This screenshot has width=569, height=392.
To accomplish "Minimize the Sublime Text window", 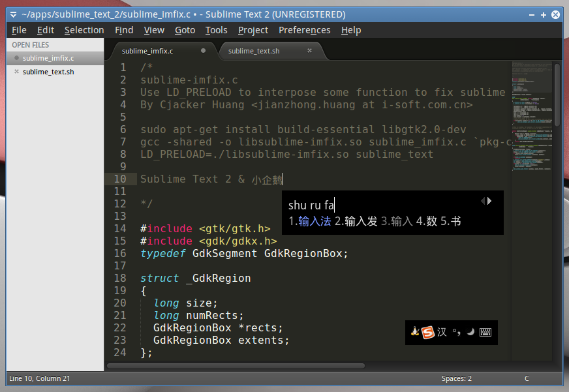I will (532, 15).
